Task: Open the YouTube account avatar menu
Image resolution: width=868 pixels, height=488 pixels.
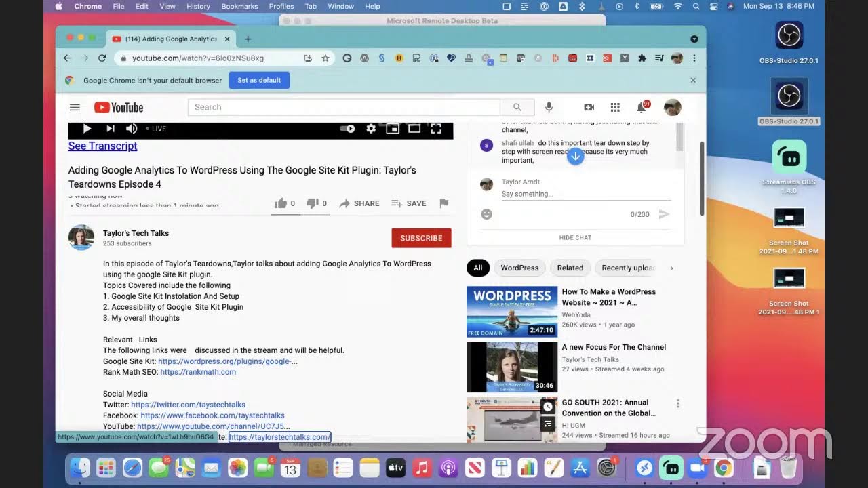Action: (673, 107)
